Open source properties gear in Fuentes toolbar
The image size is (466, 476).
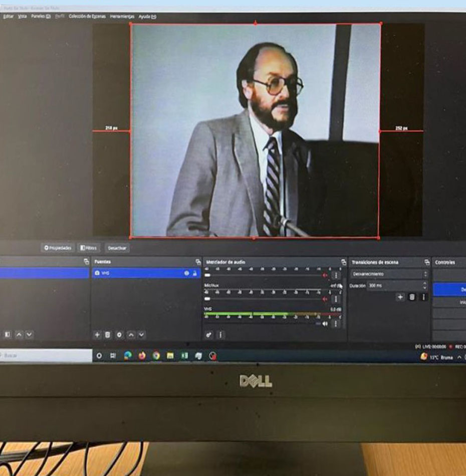[x=119, y=335]
